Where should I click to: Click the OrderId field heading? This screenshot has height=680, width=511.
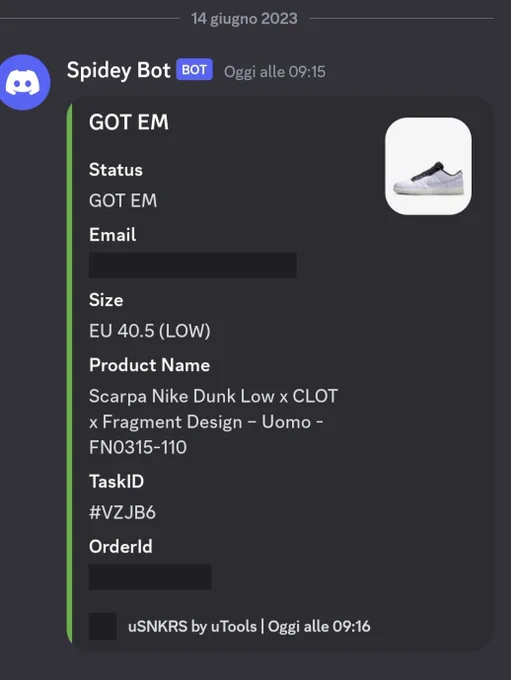(121, 546)
